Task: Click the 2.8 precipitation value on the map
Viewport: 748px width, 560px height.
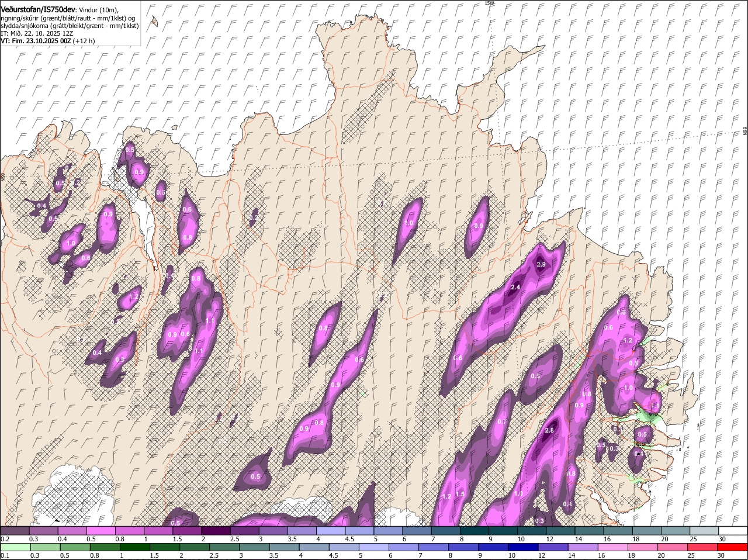Action: coord(549,431)
